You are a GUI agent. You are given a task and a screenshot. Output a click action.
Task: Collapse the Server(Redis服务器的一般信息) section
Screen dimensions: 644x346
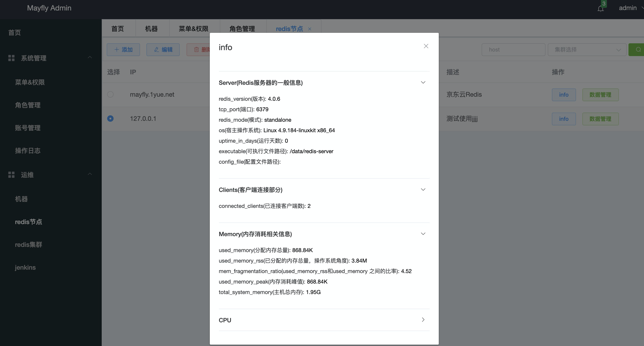423,83
